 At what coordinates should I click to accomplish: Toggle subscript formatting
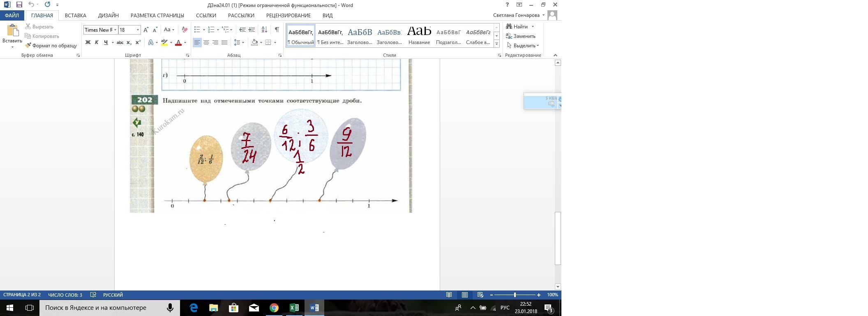[129, 42]
